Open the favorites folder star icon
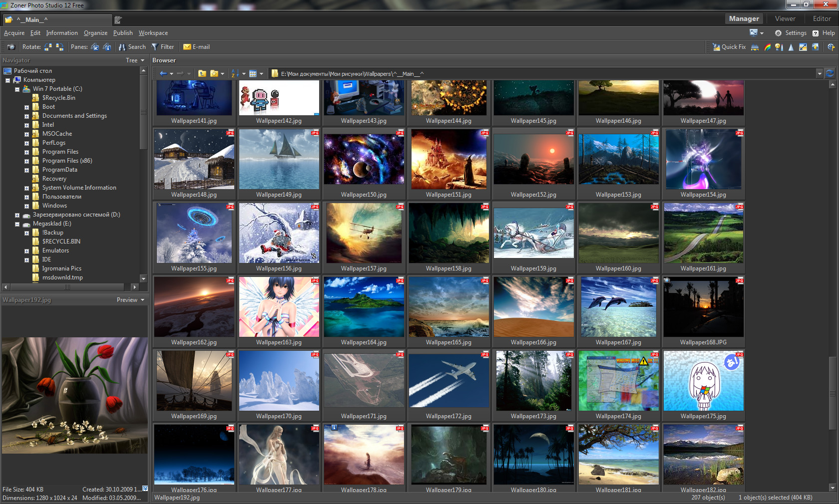Screen dimensions: 839x504 [x=214, y=73]
